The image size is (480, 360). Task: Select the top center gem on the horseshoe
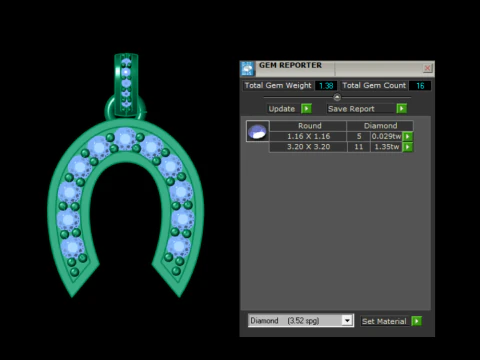pos(125,138)
